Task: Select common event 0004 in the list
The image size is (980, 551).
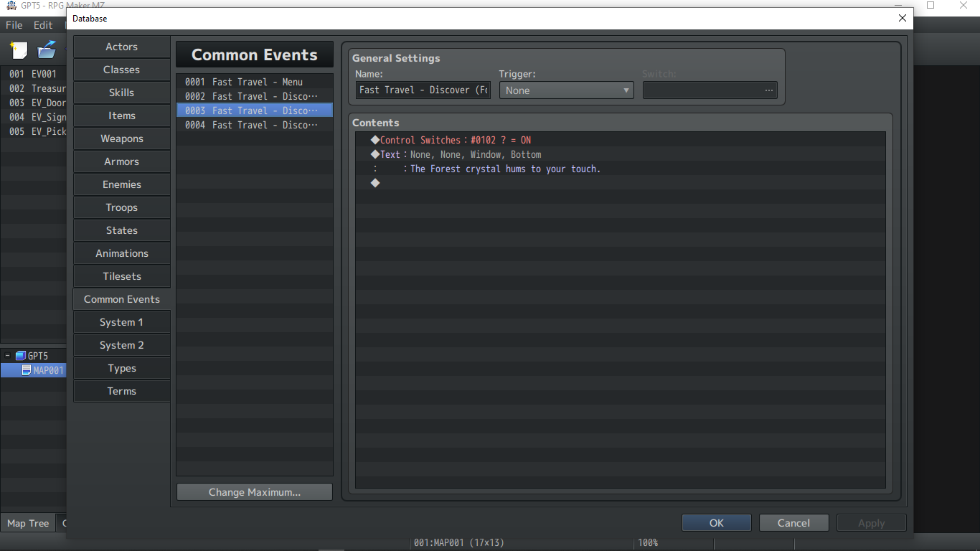Action: [x=255, y=125]
